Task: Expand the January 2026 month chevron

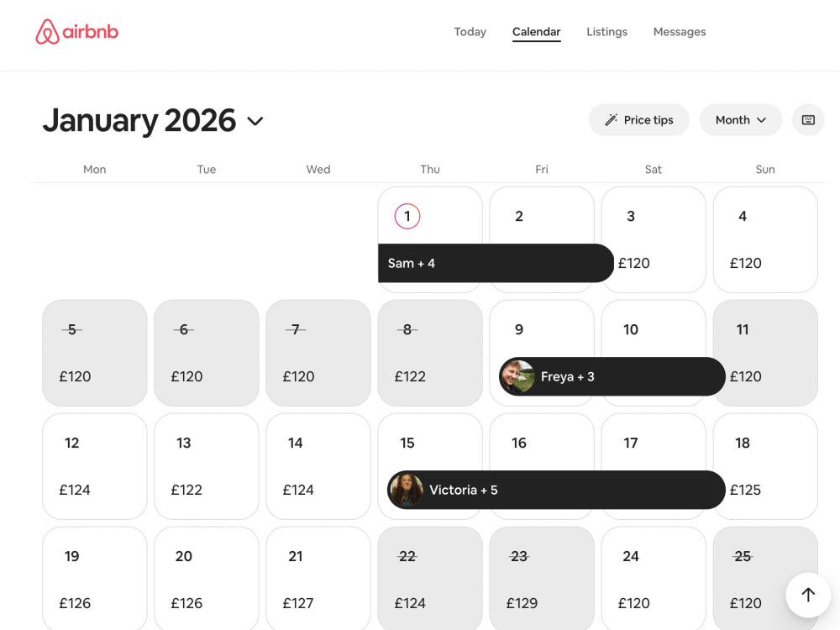Action: [x=255, y=121]
